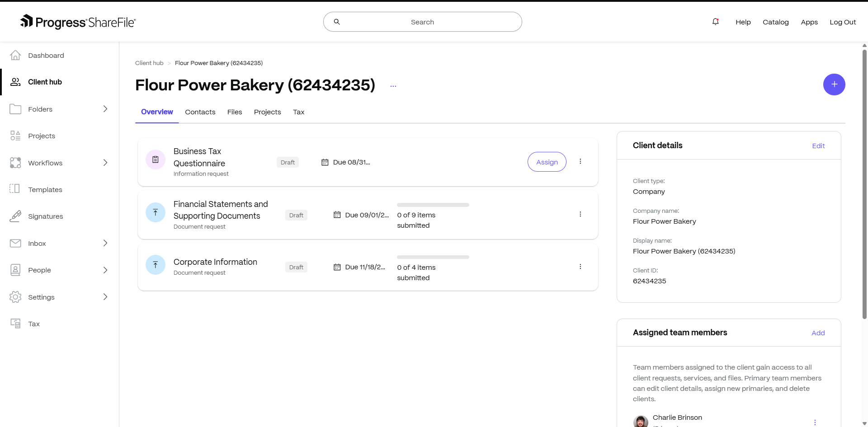Switch to the Contacts tab
The height and width of the screenshot is (427, 868).
[200, 112]
